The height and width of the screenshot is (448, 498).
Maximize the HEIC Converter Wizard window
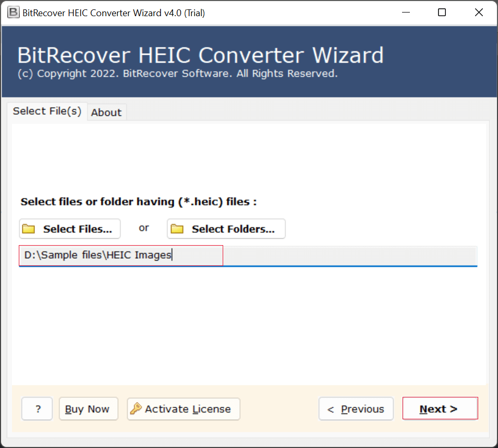442,13
